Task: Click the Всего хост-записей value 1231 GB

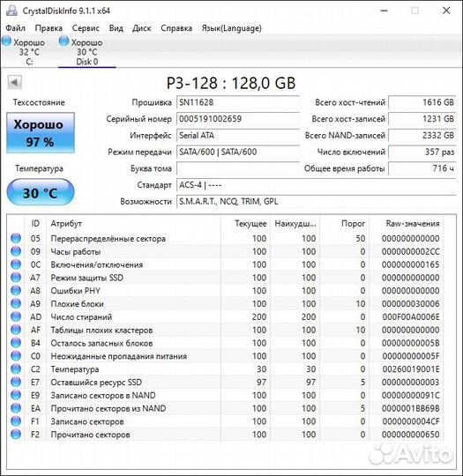Action: click(422, 119)
